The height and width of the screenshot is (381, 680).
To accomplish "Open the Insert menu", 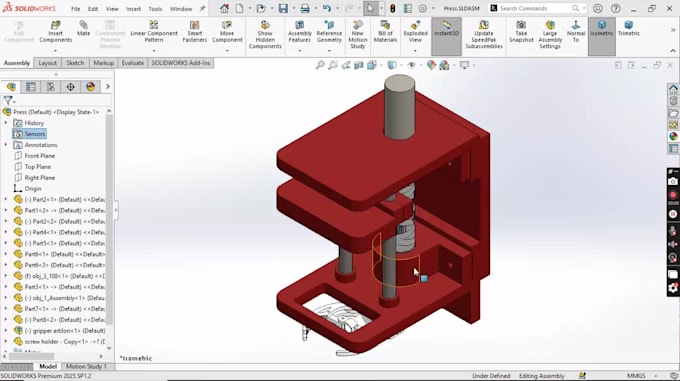I will pos(133,9).
